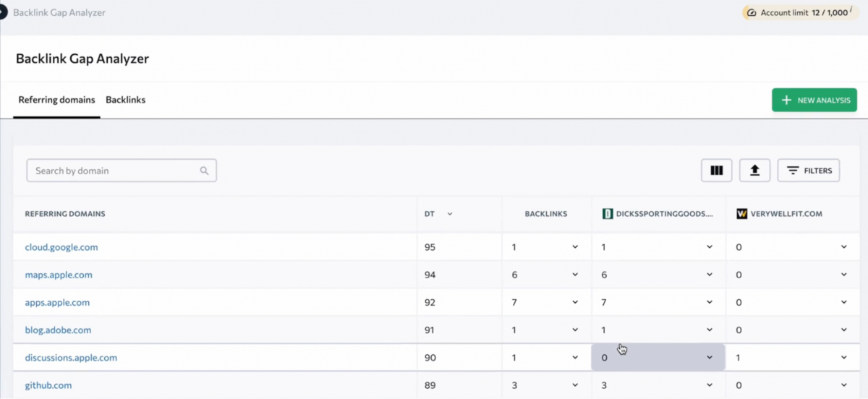Screen dimensions: 868x399
Task: Open the cloud.google.com link
Action: pyautogui.click(x=61, y=247)
